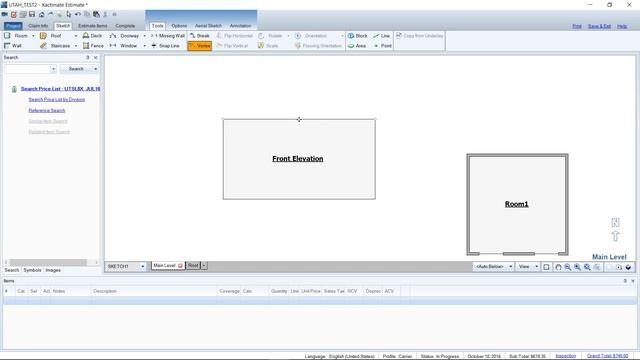Viewport: 640px width, 360px height.
Task: Click the search panel horizontal scrollbar
Action: coord(48,262)
